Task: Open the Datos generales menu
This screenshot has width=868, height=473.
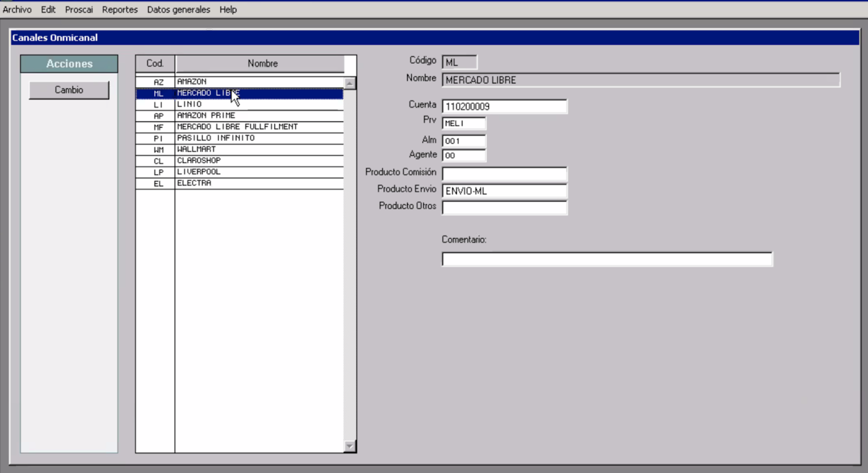Action: [x=178, y=9]
